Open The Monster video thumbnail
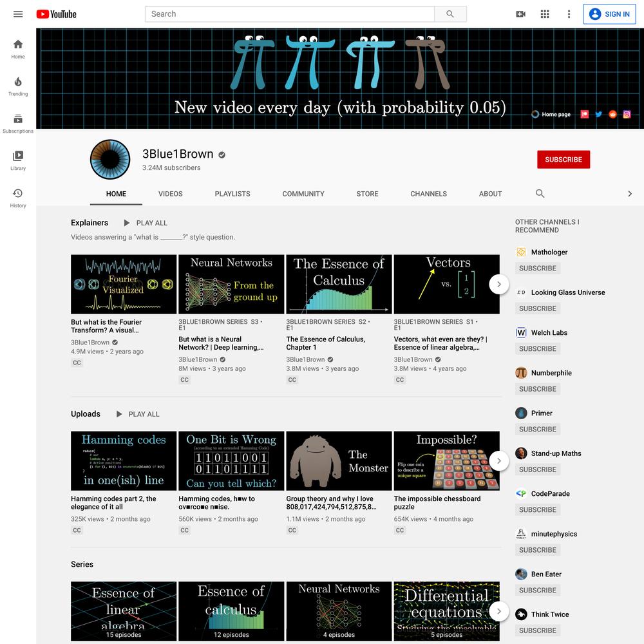Screen dimensions: 644x644 (x=339, y=461)
